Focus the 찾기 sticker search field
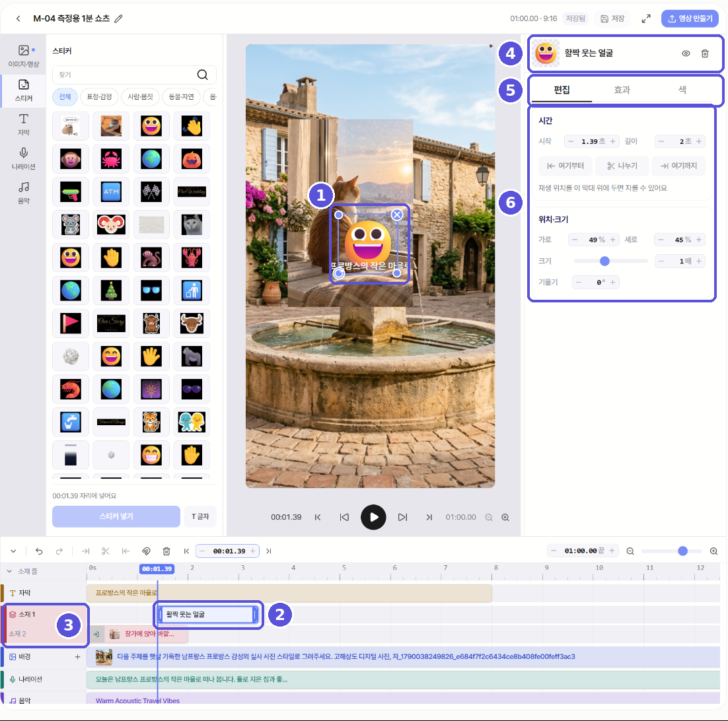The width and height of the screenshot is (728, 721). click(134, 75)
